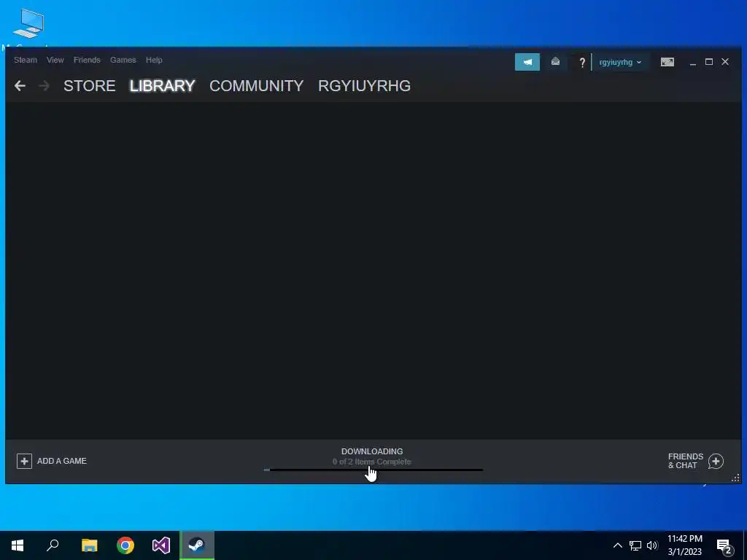Open the RGYIUYRHG profile tab
Viewport: 747px width, 560px height.
coord(365,86)
